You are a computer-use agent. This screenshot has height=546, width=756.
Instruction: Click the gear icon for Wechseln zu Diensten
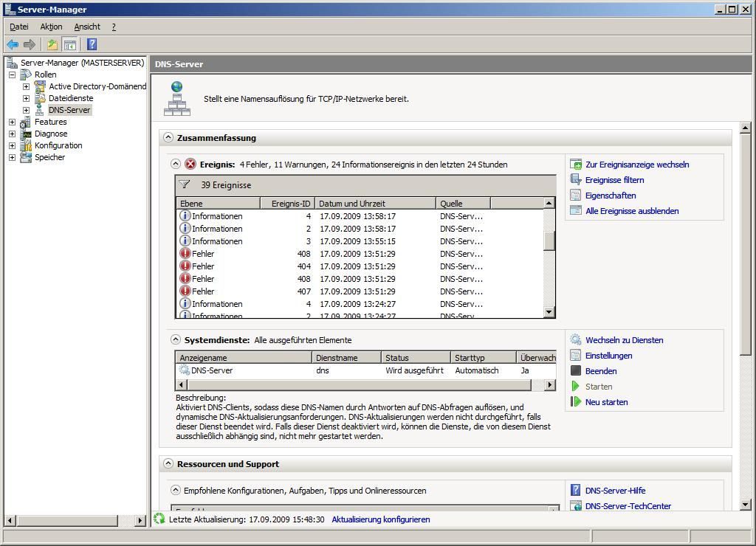click(x=576, y=339)
